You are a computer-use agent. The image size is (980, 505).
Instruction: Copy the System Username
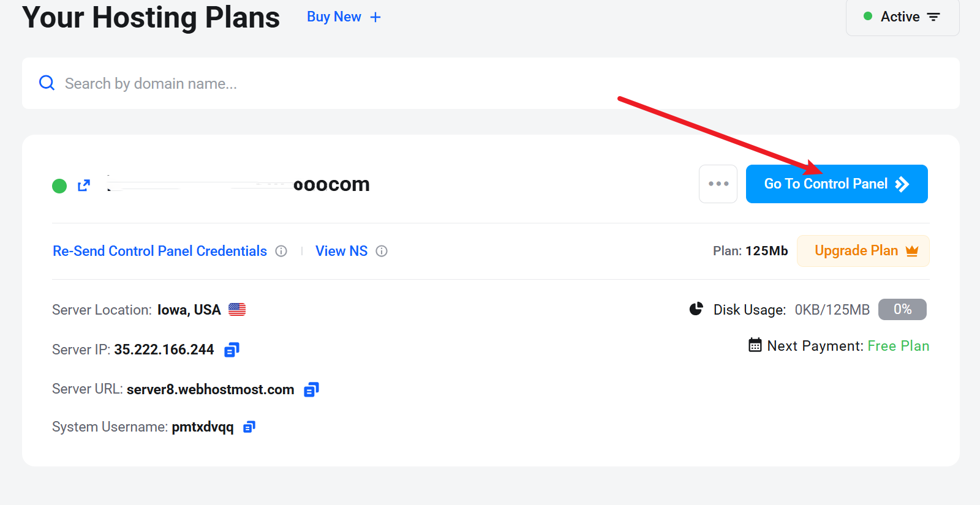tap(249, 427)
